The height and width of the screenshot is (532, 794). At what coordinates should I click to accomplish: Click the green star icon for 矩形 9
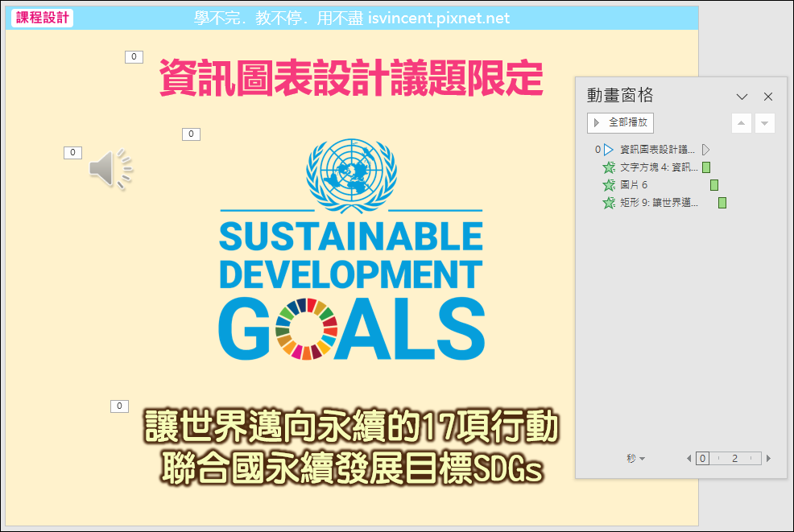(x=609, y=203)
